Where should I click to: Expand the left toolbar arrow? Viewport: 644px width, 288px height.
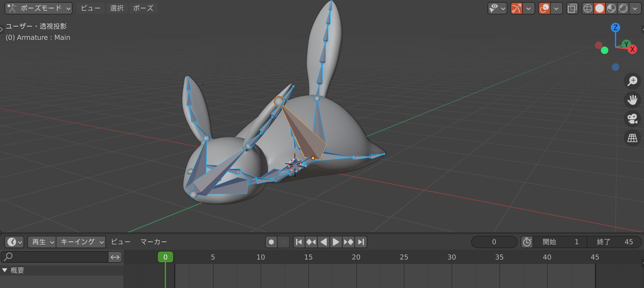pos(1,30)
